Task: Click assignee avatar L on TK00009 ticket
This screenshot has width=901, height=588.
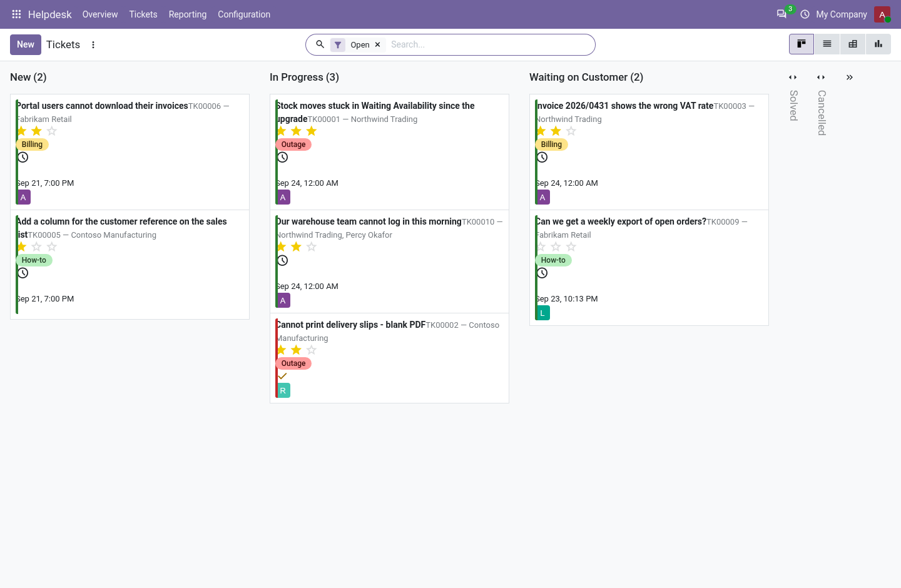Action: point(542,313)
